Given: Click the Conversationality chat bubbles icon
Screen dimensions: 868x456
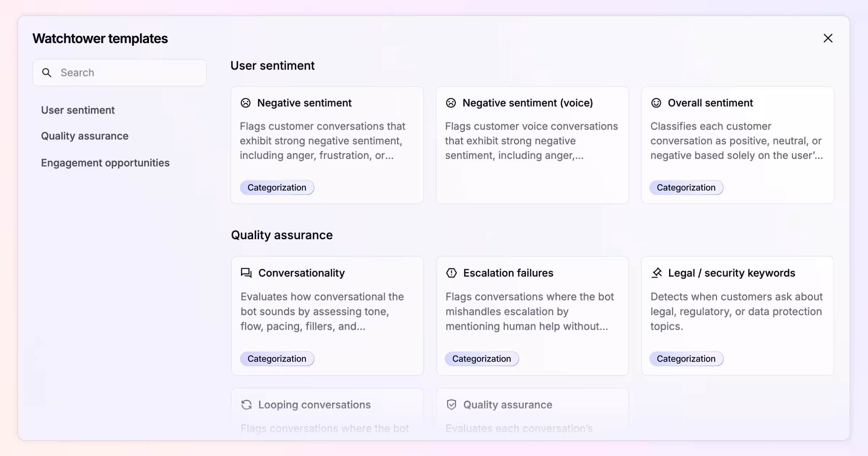Looking at the screenshot, I should 246,273.
